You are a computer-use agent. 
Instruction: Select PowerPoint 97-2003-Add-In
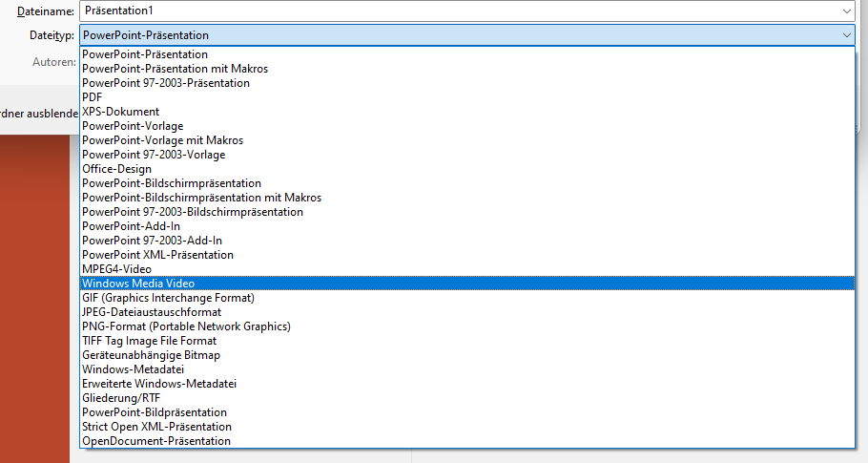coord(467,241)
